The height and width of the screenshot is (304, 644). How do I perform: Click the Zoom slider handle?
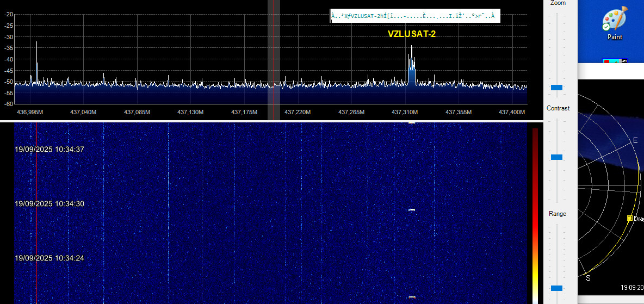pos(556,87)
